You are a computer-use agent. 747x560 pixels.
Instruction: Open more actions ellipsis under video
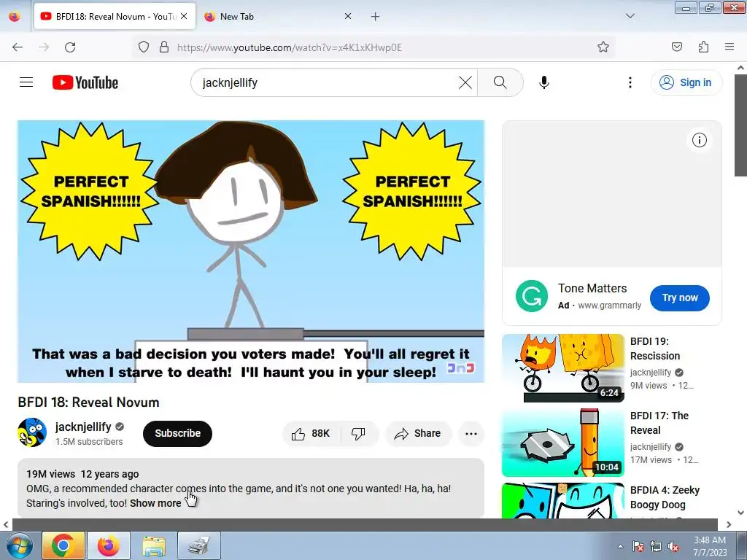(471, 433)
